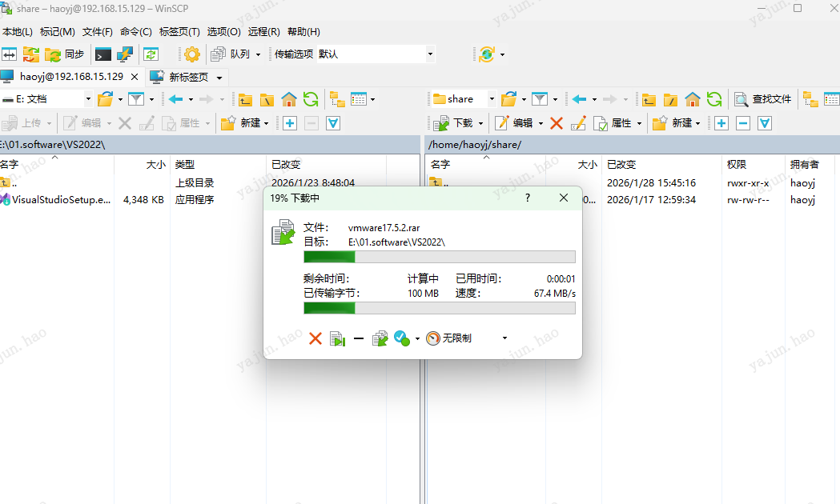Go to local home directory icon

289,99
